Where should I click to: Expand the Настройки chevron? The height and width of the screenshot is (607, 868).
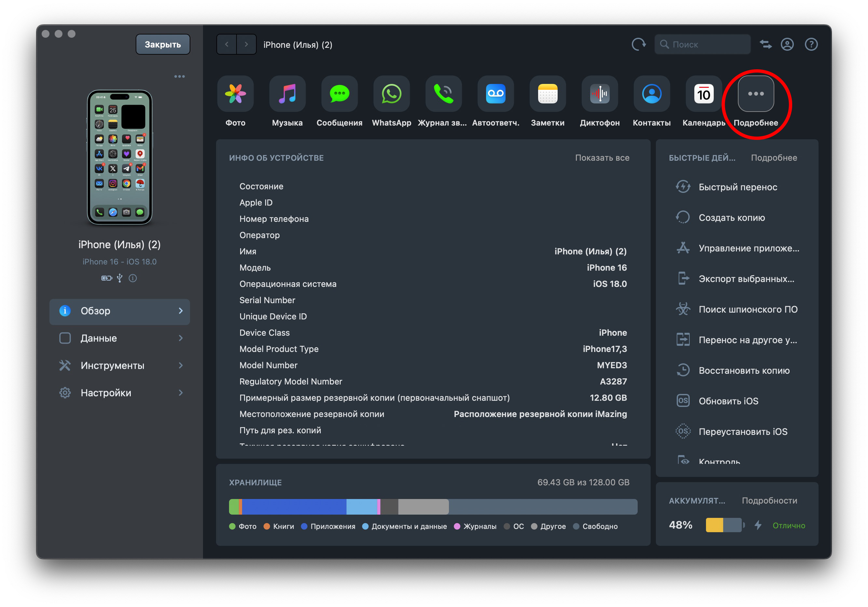point(181,392)
